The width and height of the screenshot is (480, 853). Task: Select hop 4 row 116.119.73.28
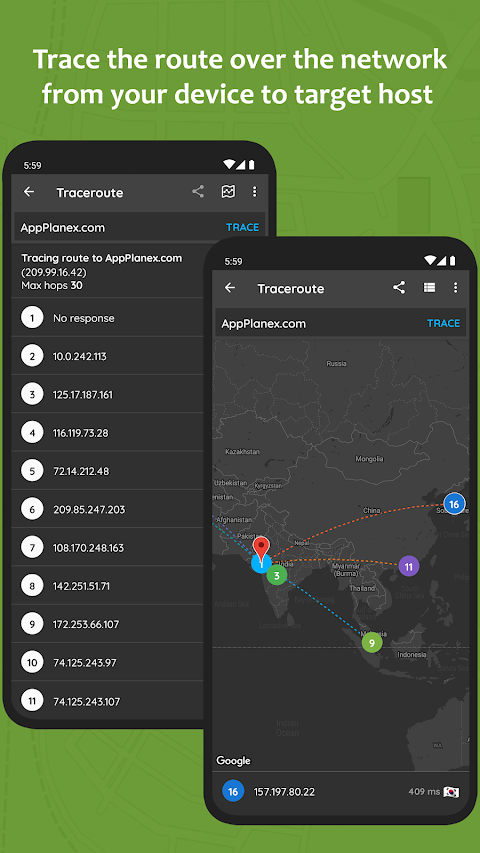click(108, 433)
